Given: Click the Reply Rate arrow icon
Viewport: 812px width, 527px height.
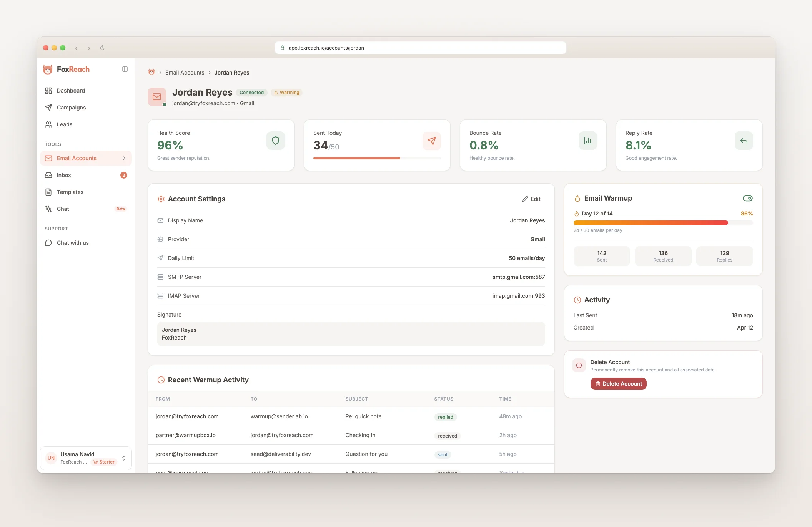Looking at the screenshot, I should coord(744,141).
